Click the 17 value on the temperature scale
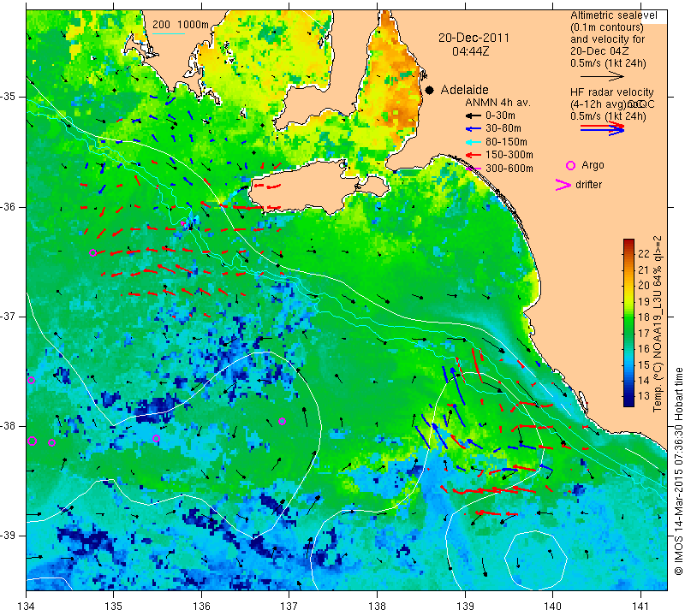685x616 pixels. pyautogui.click(x=644, y=333)
